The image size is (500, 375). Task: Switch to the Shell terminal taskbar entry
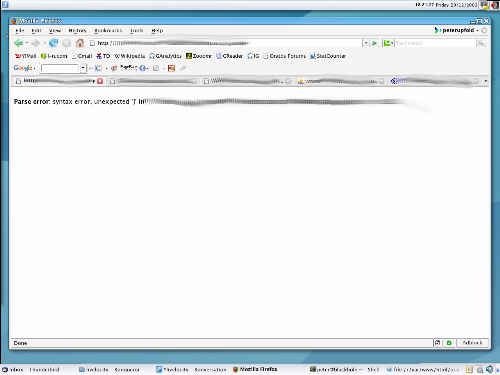pos(345,370)
